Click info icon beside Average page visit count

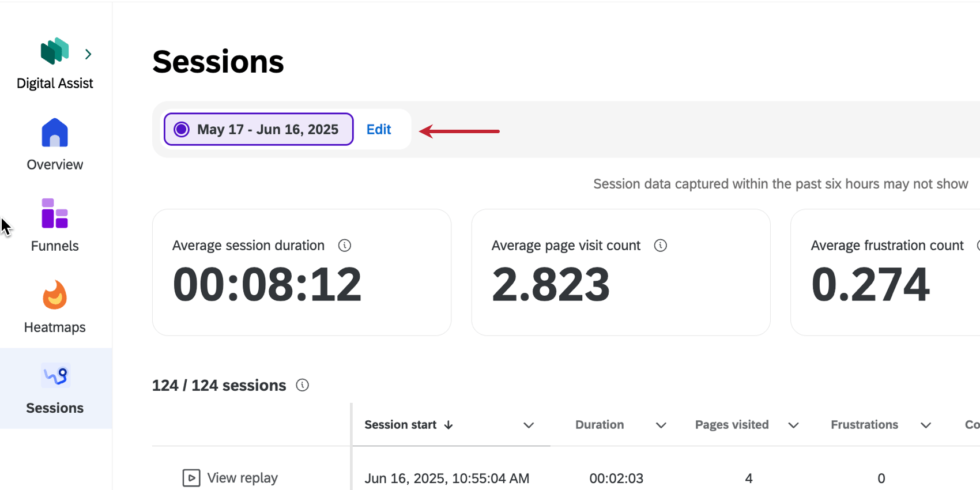coord(661,246)
